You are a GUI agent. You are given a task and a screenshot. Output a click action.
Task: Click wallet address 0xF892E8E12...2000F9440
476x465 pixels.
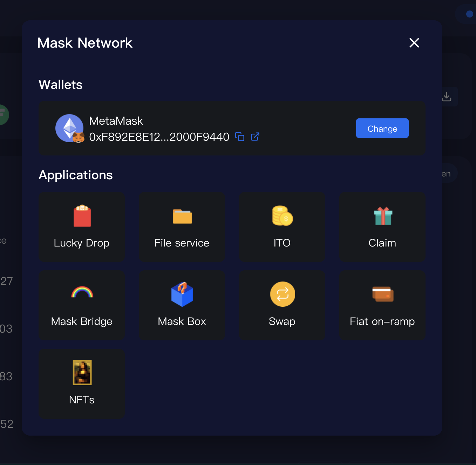(159, 137)
